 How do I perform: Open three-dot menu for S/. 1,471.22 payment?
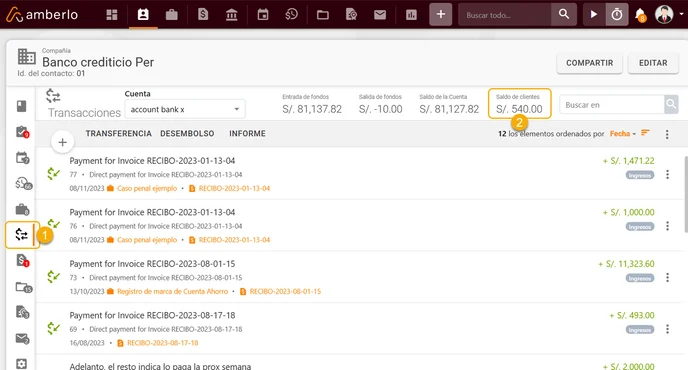pyautogui.click(x=667, y=174)
